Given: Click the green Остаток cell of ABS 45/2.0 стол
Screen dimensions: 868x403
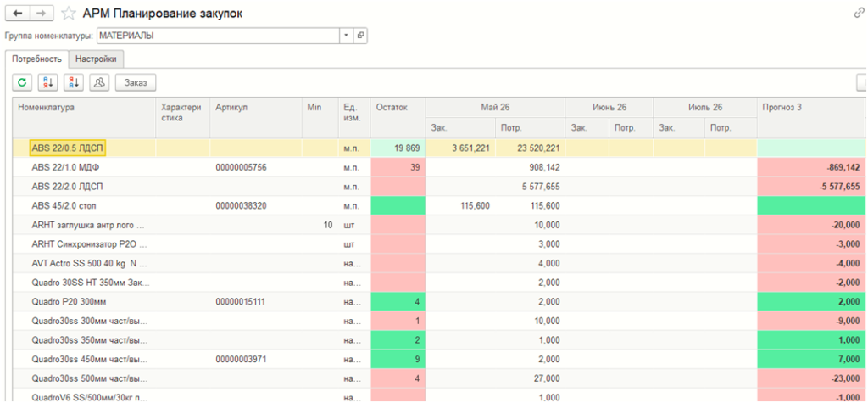Looking at the screenshot, I should [x=398, y=205].
